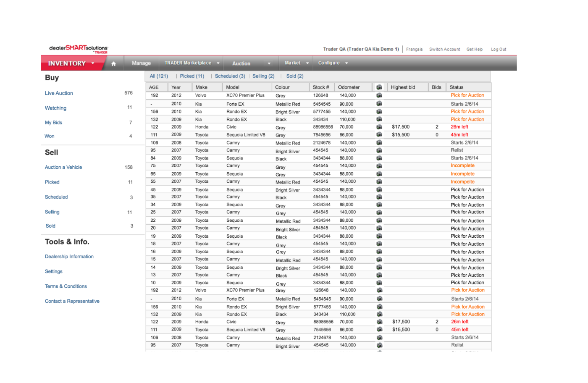Open the camera icon for age 19 Sequoia row

click(379, 236)
